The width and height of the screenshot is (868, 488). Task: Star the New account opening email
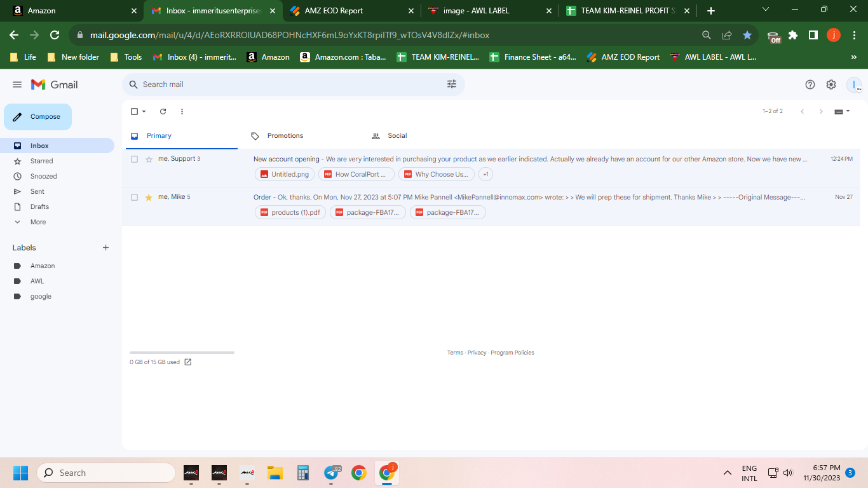click(x=149, y=159)
